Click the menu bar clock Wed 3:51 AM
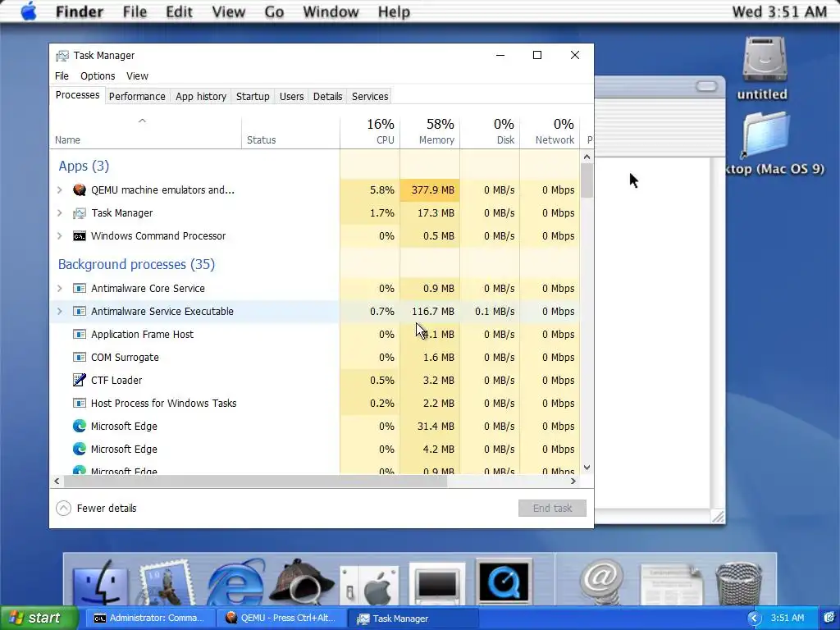Screen dimensions: 840x630 [x=779, y=11]
